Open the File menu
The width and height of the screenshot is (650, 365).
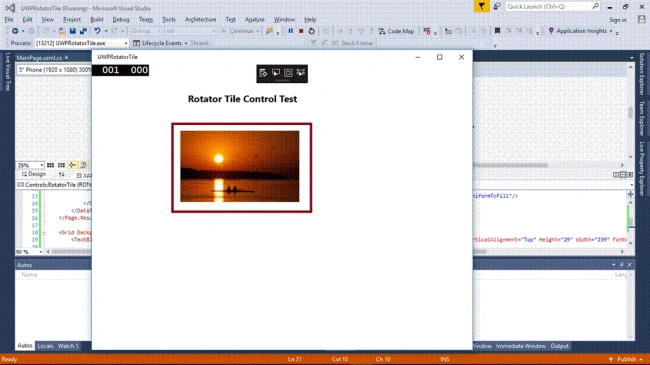(x=9, y=19)
